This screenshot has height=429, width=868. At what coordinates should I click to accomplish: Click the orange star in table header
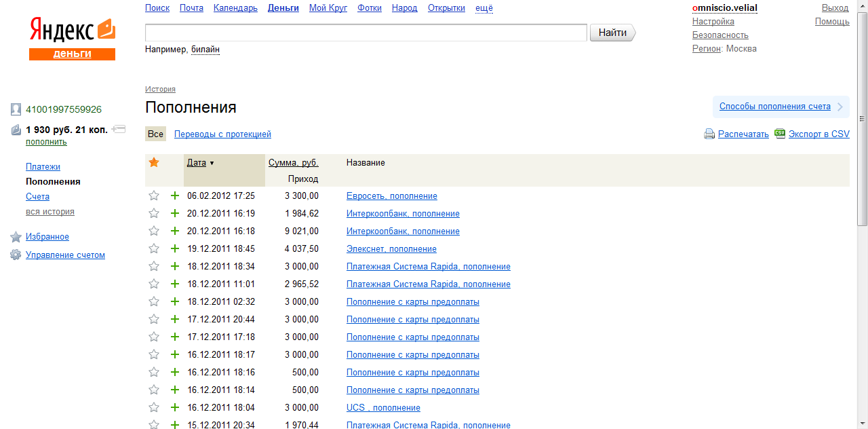click(x=154, y=162)
